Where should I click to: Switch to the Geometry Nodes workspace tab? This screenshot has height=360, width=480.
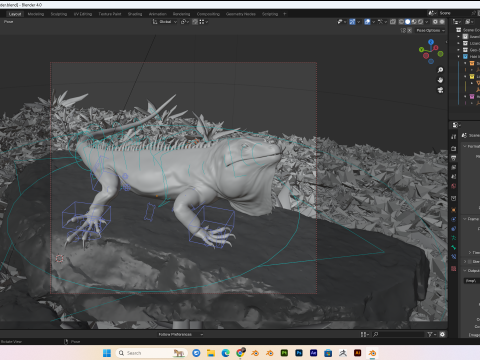click(x=241, y=14)
